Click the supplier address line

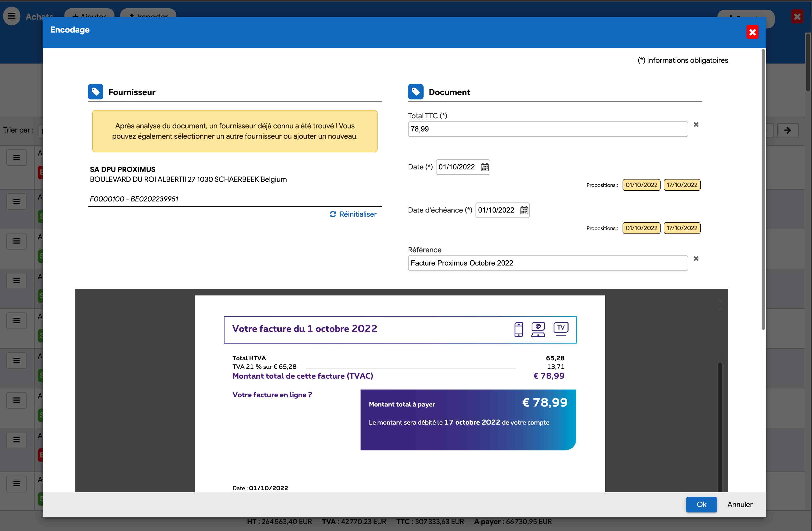point(188,179)
